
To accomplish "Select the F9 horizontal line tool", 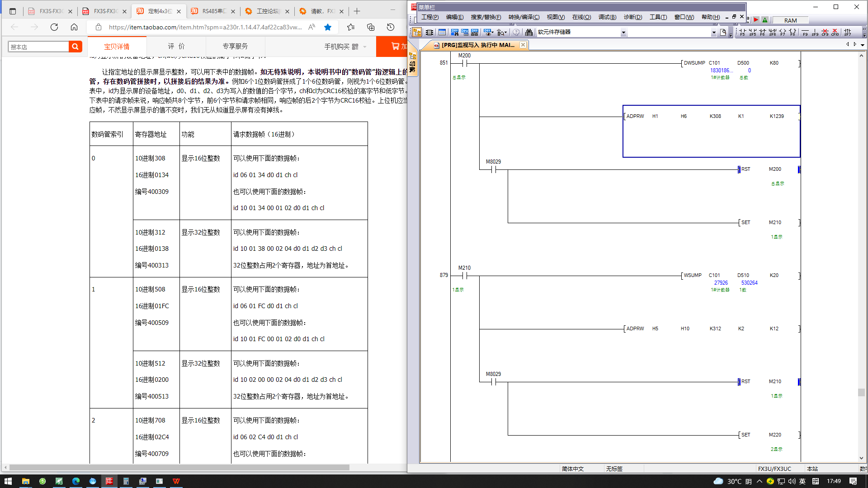I will coord(805,32).
